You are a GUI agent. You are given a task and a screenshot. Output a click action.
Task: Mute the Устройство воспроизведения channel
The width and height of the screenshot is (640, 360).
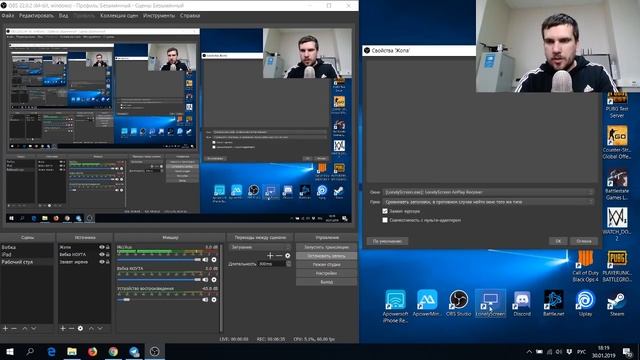(205, 300)
